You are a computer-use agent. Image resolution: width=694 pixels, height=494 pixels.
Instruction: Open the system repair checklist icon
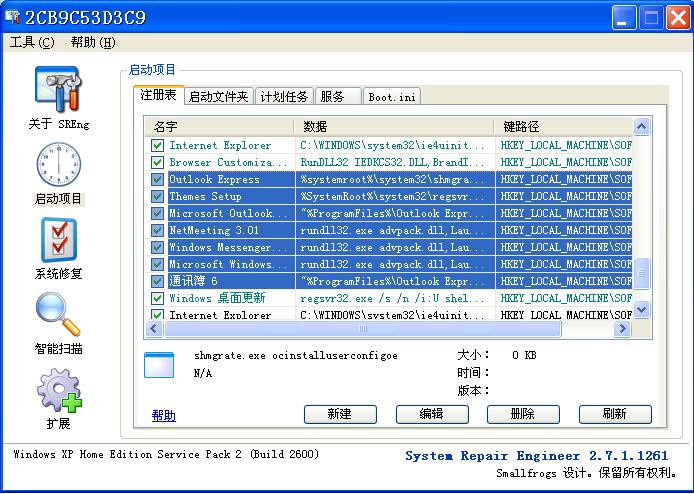[x=59, y=239]
